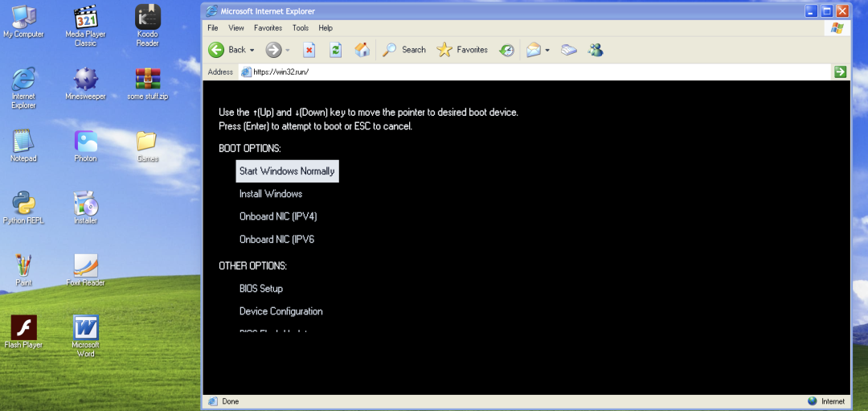Select the Foxit Reader desktop icon

click(x=85, y=269)
